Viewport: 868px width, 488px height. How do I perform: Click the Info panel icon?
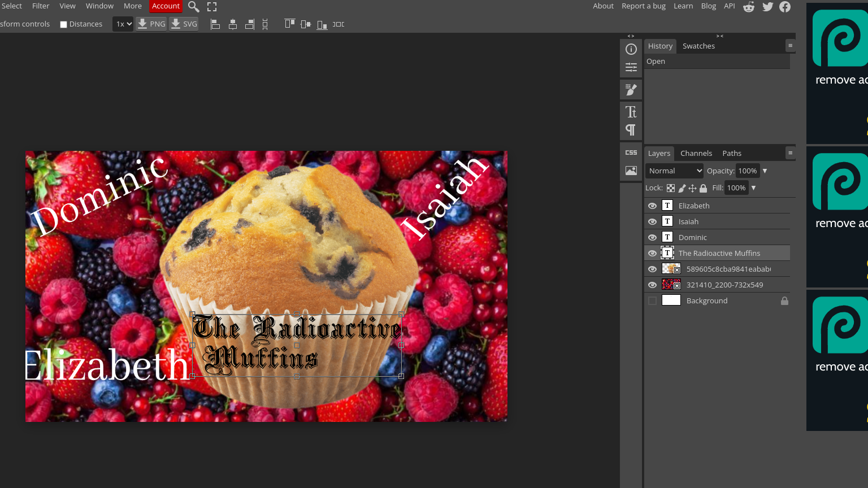pos(631,49)
